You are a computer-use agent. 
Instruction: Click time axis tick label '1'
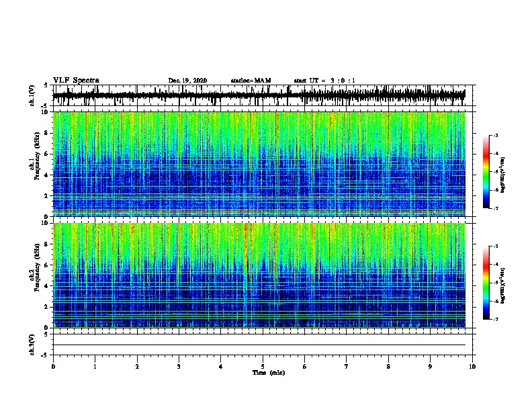pyautogui.click(x=95, y=367)
